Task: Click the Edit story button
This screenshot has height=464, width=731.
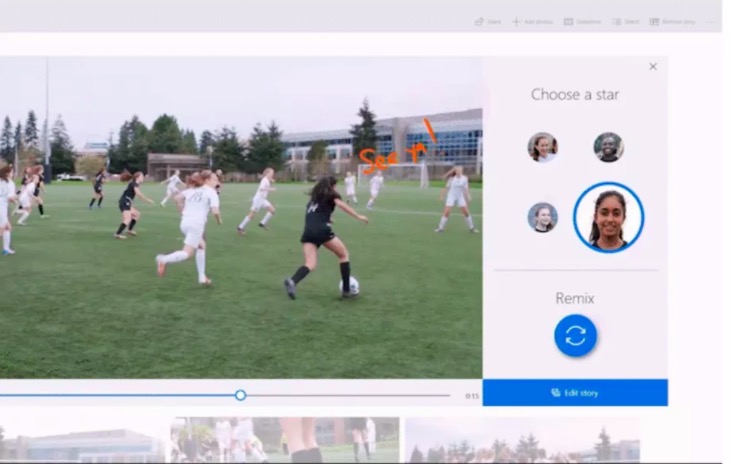Action: click(575, 393)
